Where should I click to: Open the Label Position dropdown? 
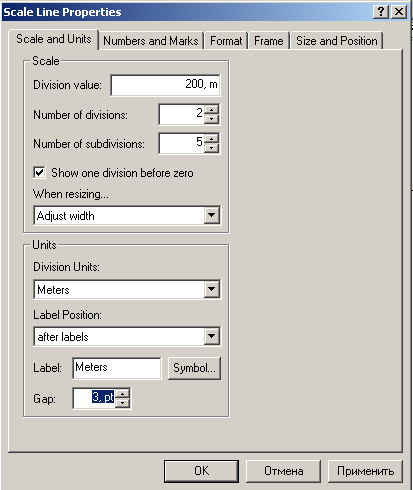[212, 337]
